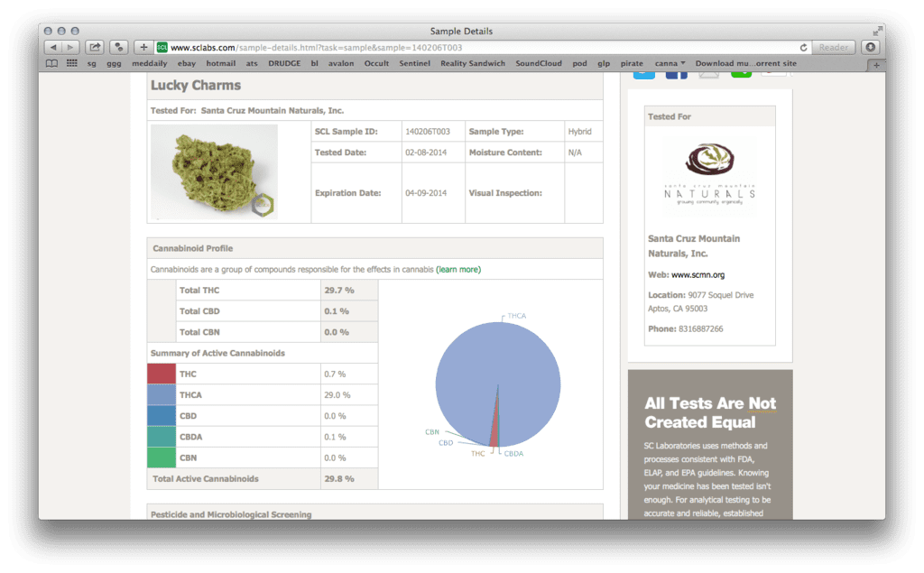
Task: Open the www.scmn.org website link
Action: (x=698, y=274)
